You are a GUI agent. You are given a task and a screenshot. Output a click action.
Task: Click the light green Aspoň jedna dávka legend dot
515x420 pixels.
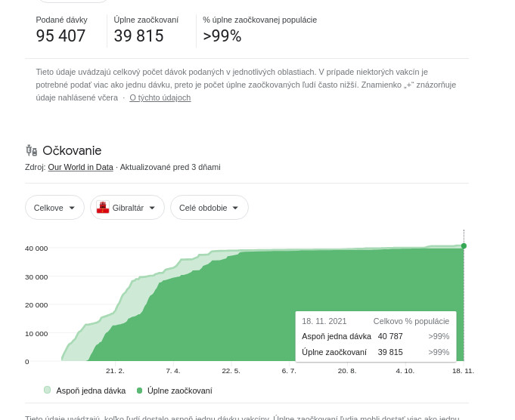pyautogui.click(x=48, y=391)
